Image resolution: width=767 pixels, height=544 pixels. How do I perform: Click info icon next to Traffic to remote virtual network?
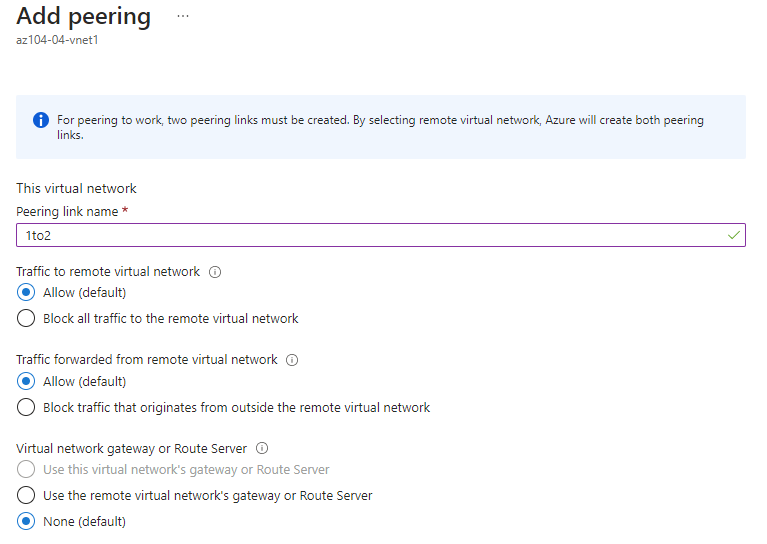click(215, 272)
